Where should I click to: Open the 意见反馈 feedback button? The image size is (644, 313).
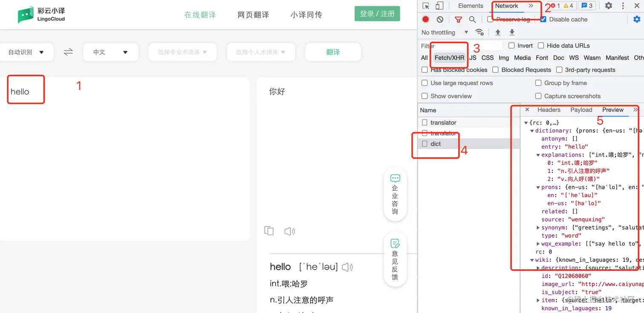pyautogui.click(x=395, y=259)
